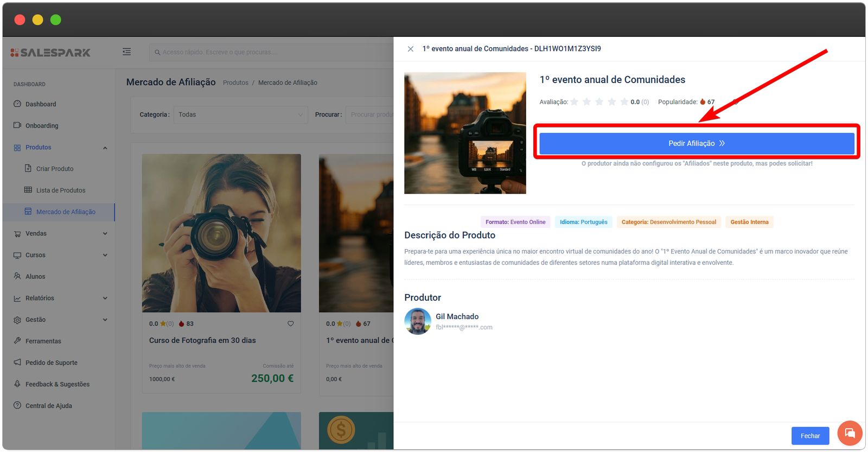Screen dimensions: 868x452
Task: Click the Pedido de Suporte megaphone icon
Action: [17, 362]
